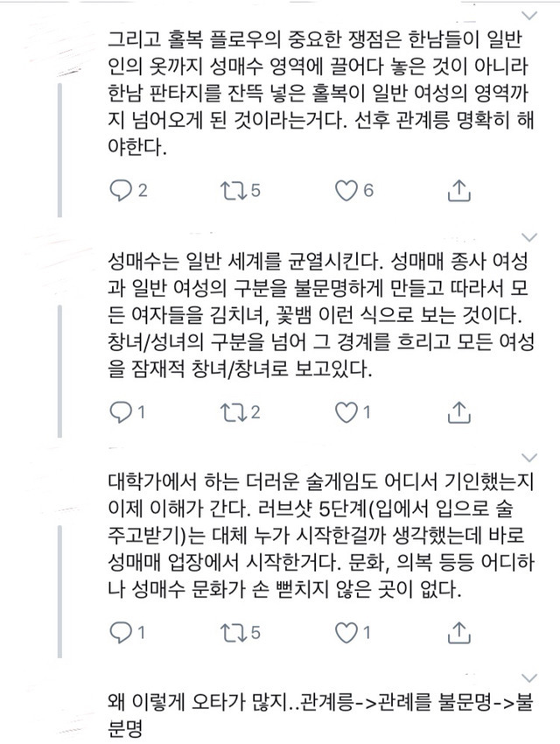
Task: Reply to the 대학가에서 하는 tweet
Action: [121, 632]
